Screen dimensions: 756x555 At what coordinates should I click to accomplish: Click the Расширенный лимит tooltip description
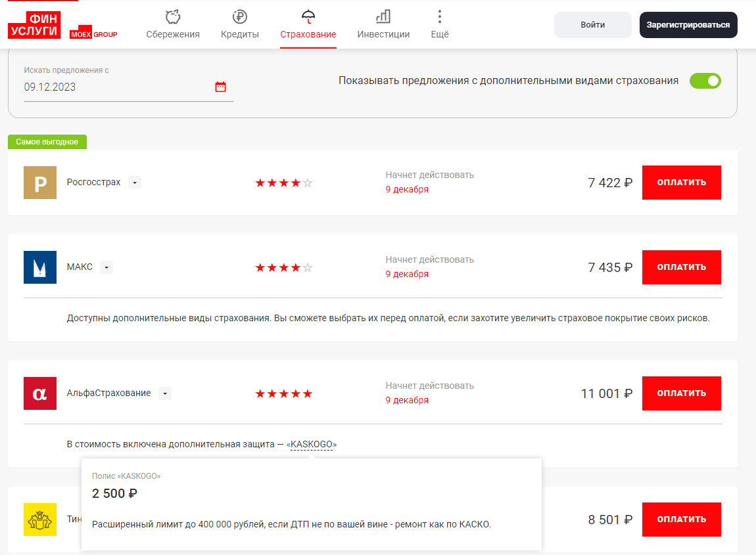click(291, 524)
